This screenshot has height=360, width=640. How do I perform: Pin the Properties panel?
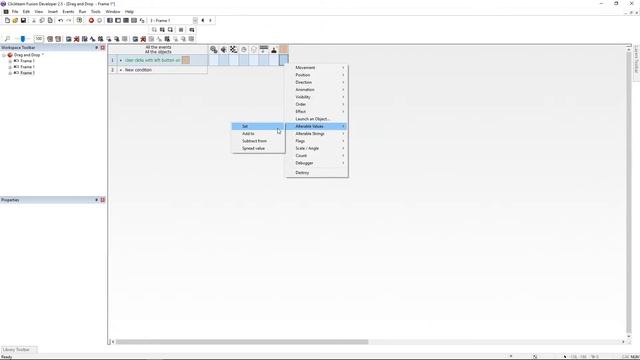coord(97,200)
